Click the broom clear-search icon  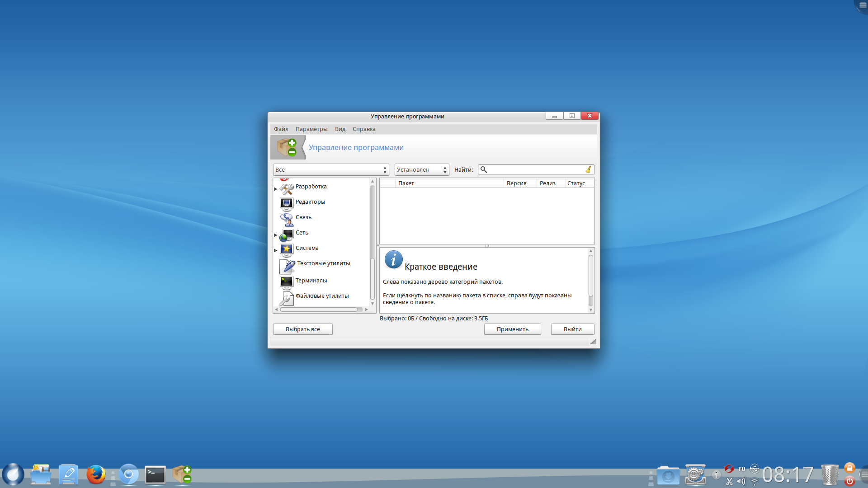[x=588, y=169]
